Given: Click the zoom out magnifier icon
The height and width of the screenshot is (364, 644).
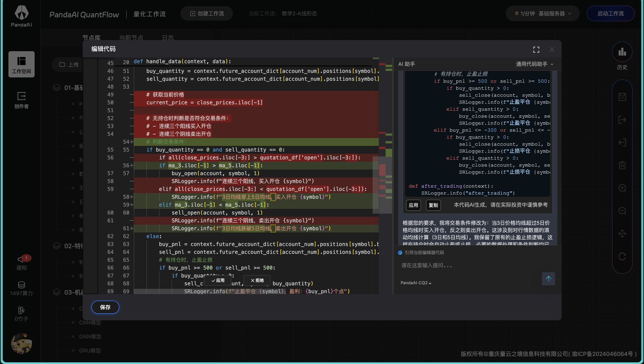Looking at the screenshot, I should [622, 211].
